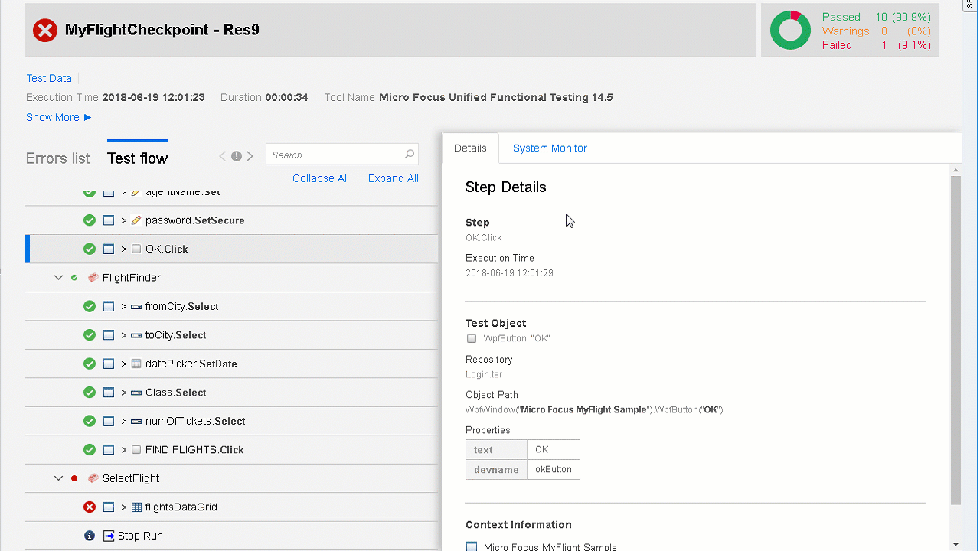Click the info icon beside Stop Run

90,536
